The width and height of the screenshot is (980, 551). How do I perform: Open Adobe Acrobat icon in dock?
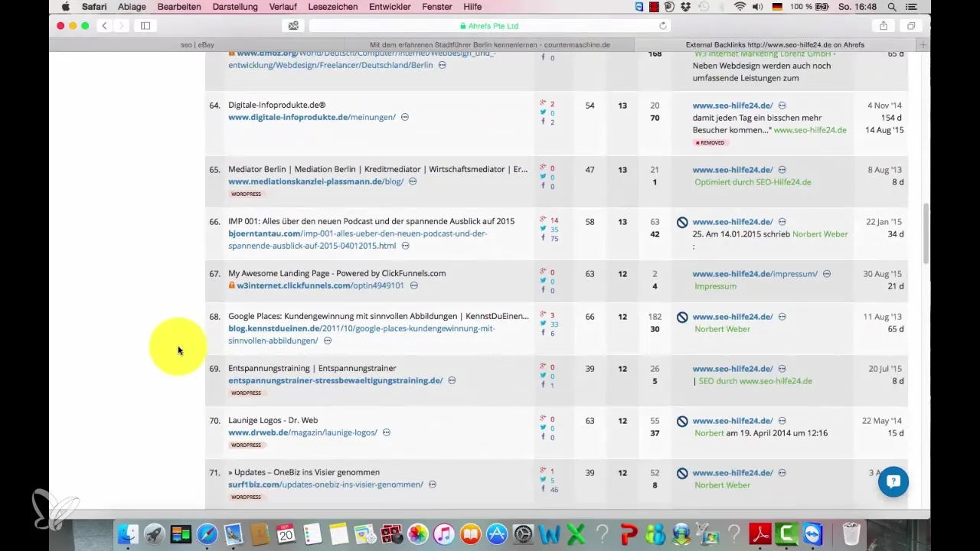(760, 533)
